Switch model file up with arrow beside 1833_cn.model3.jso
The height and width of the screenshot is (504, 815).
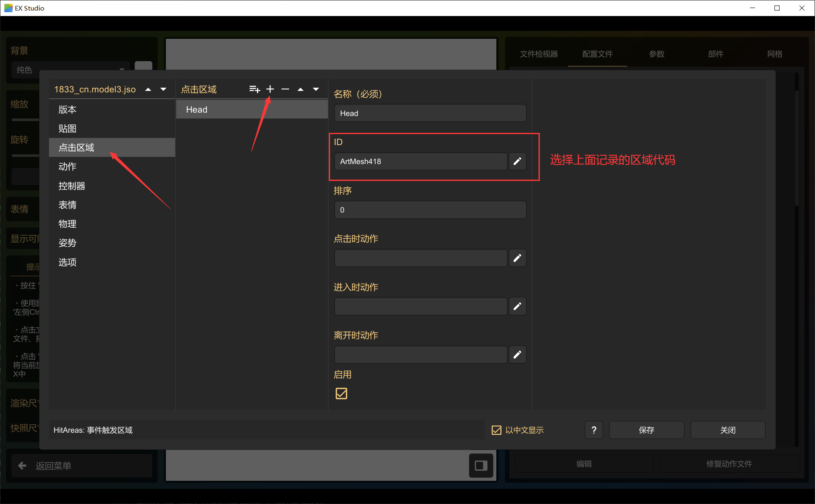point(148,89)
